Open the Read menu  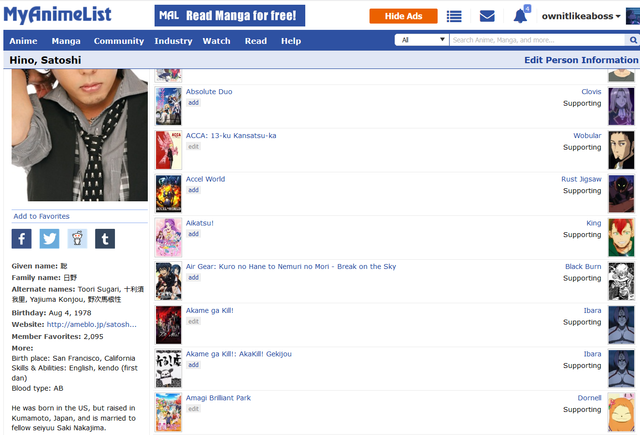click(x=256, y=41)
